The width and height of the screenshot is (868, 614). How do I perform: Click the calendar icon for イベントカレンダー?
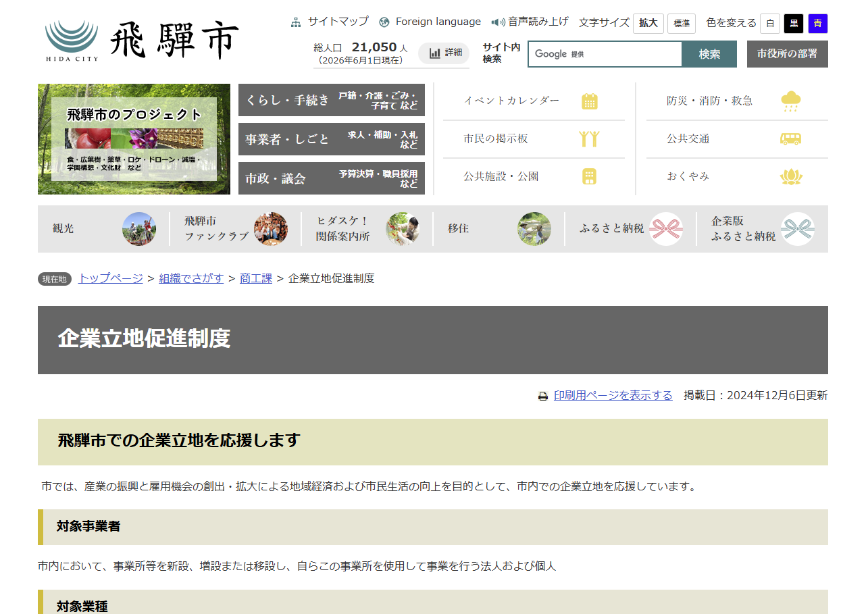590,101
